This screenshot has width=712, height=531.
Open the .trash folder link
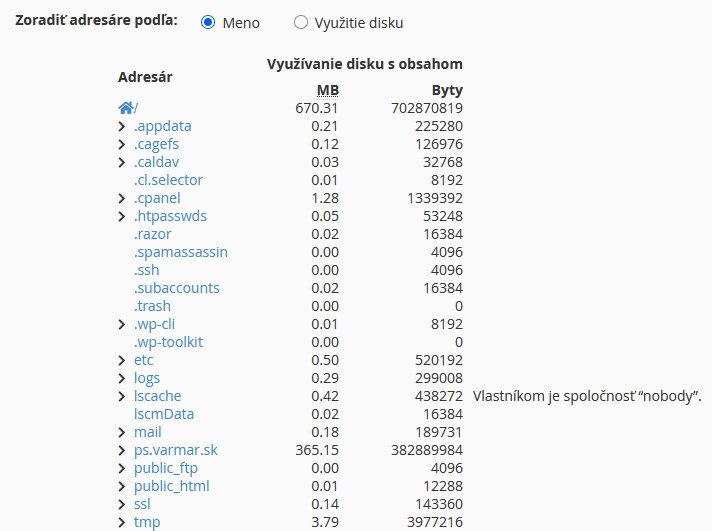point(152,306)
